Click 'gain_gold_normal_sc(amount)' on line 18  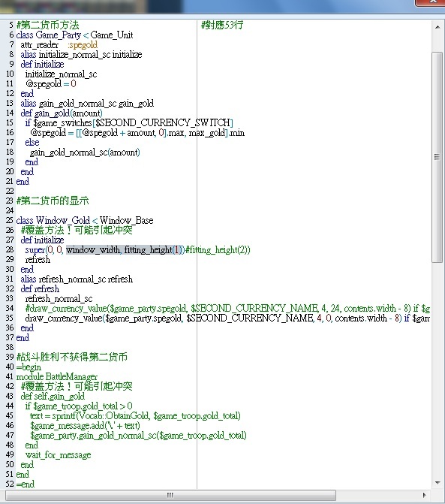[85, 152]
